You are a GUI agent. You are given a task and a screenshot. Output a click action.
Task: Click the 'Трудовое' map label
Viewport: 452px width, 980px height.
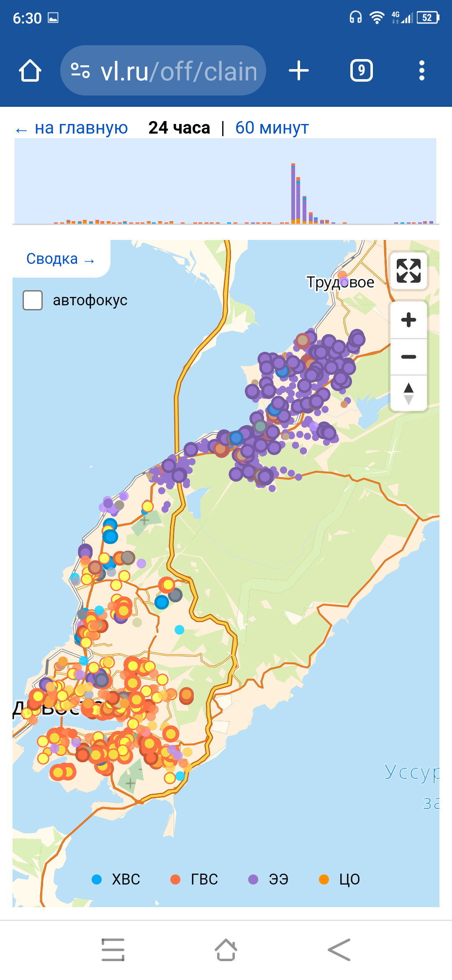340,282
